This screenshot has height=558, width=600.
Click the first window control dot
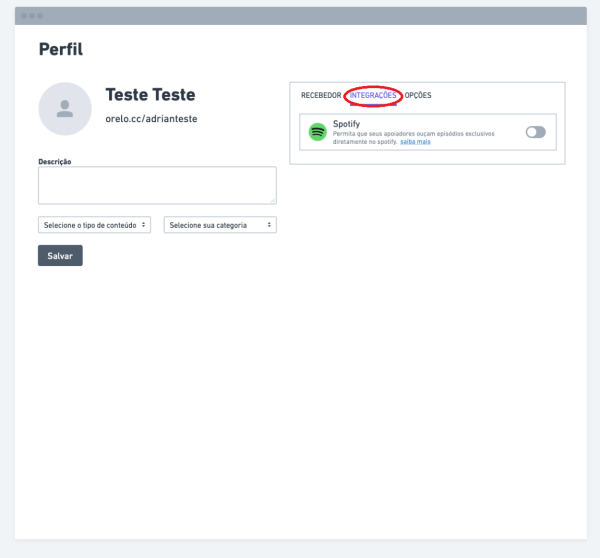[24, 16]
